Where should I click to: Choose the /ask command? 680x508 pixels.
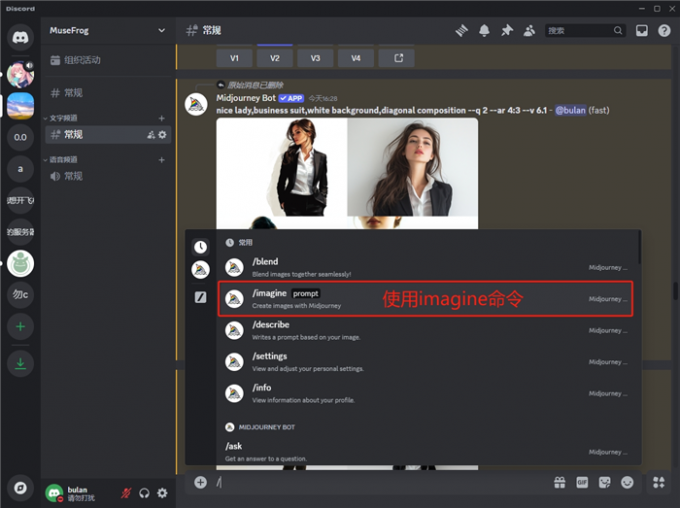point(425,452)
